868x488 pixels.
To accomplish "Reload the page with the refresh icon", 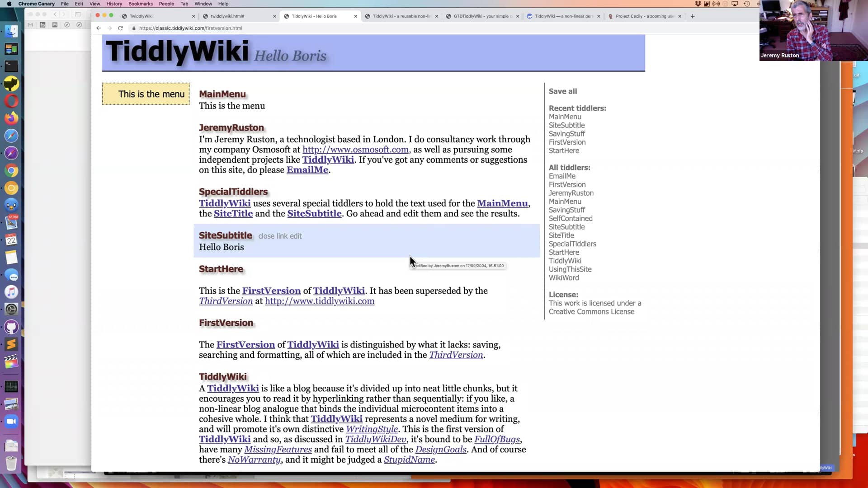I will 120,28.
